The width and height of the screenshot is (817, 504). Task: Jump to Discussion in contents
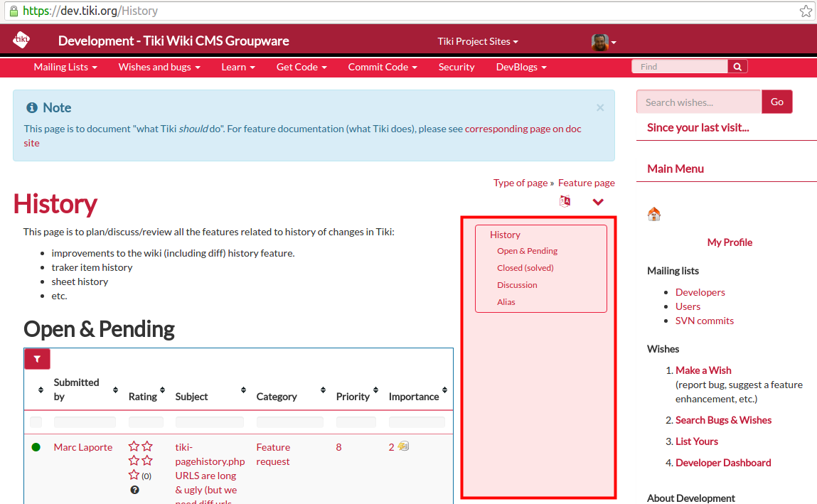[x=517, y=285]
